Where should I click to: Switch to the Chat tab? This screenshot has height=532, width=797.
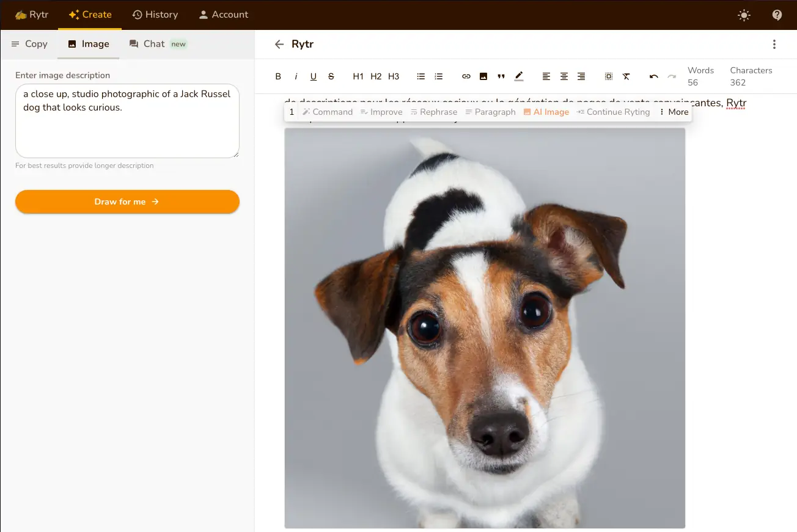157,44
